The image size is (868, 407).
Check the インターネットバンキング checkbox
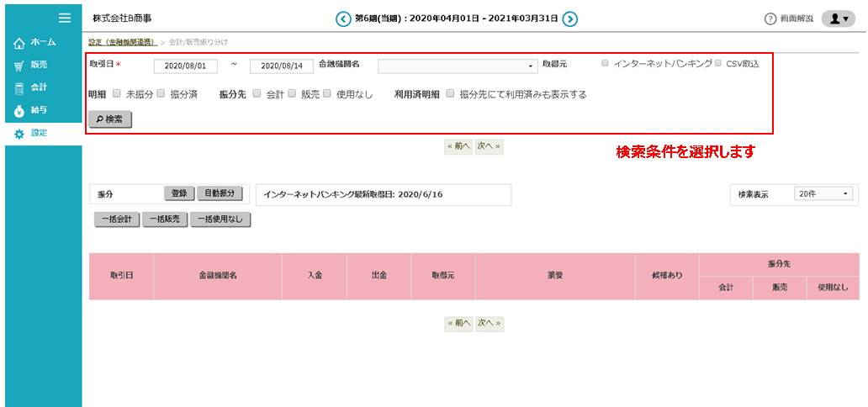click(606, 64)
